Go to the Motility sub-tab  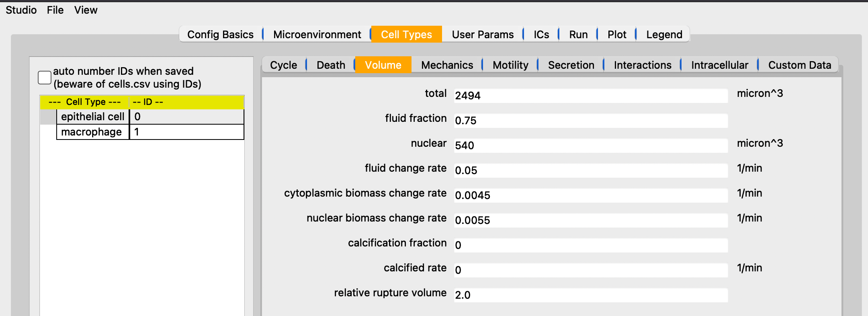(510, 65)
